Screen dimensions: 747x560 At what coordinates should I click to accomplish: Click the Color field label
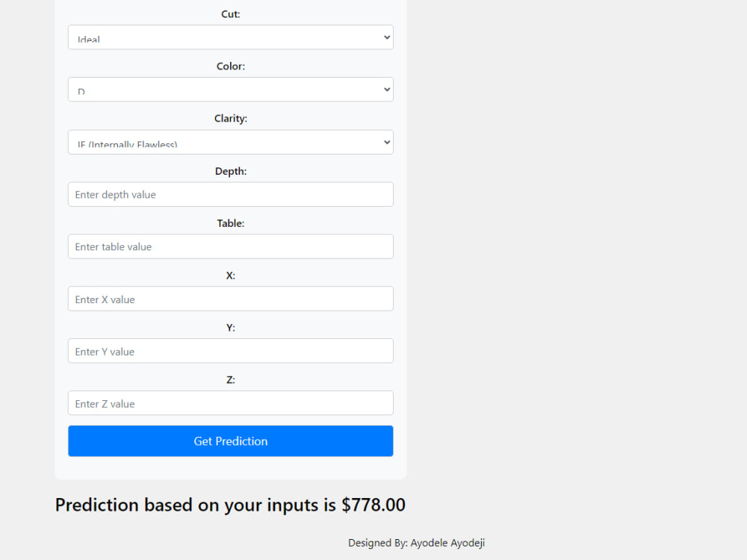pos(231,66)
